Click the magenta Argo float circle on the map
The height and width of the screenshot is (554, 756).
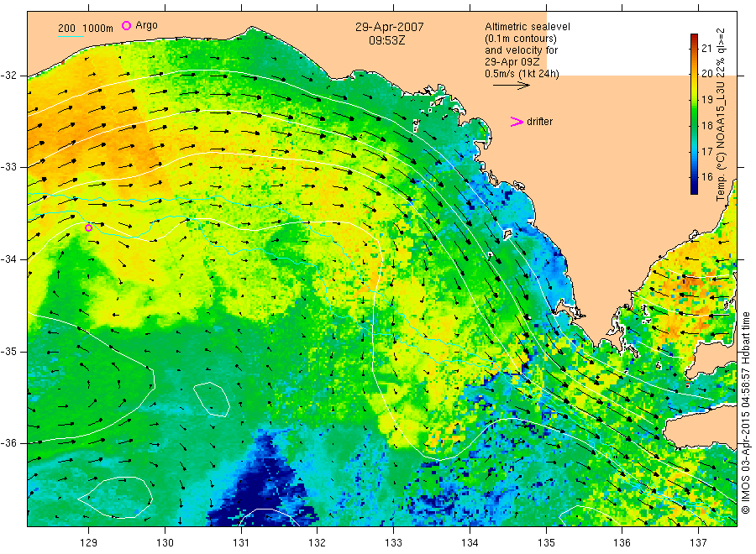[88, 227]
